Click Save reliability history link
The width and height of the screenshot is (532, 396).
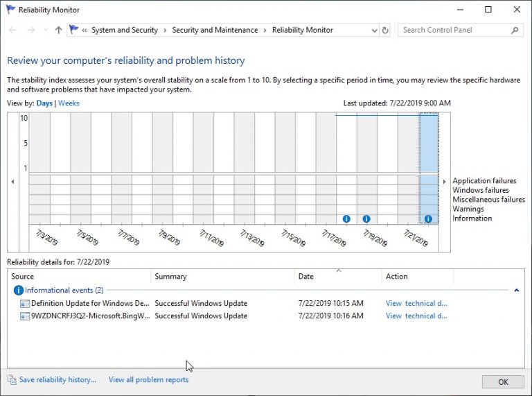click(57, 379)
